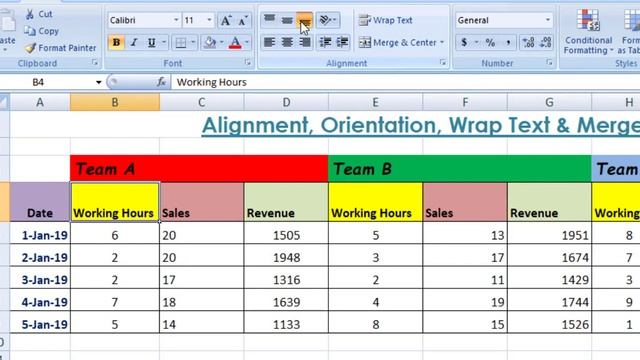Center text horizontally

[x=287, y=42]
